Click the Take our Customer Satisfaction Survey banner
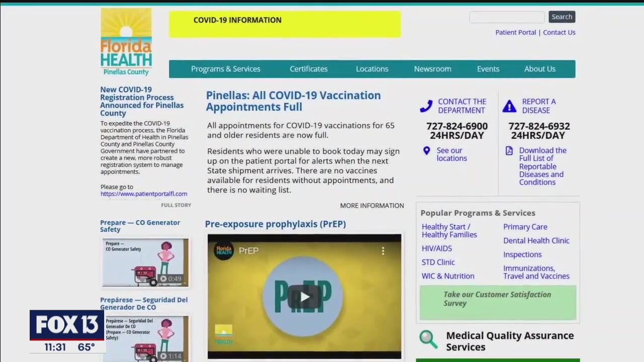 497,302
